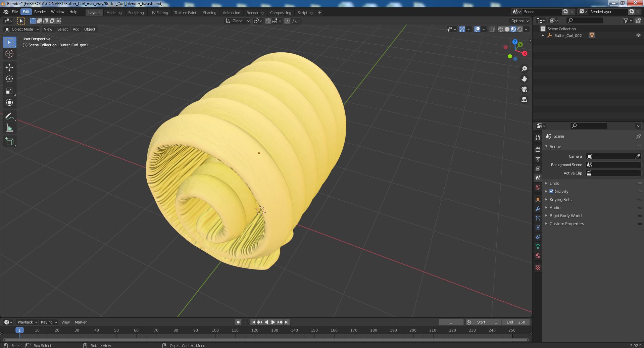The width and height of the screenshot is (644, 348).
Task: Open the View Layer properties tab
Action: (538, 168)
